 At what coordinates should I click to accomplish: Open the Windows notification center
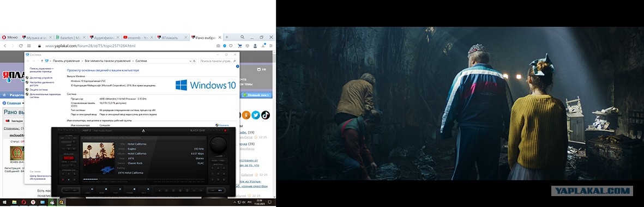270,202
